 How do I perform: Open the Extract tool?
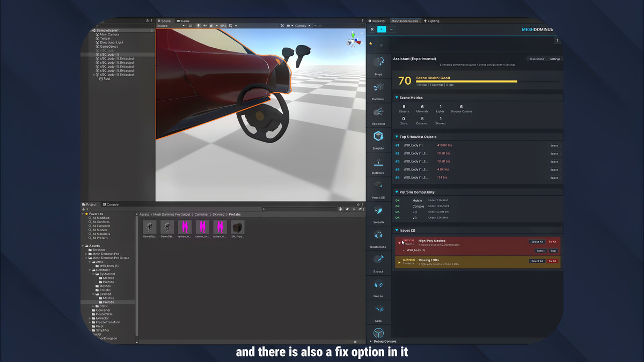(378, 260)
